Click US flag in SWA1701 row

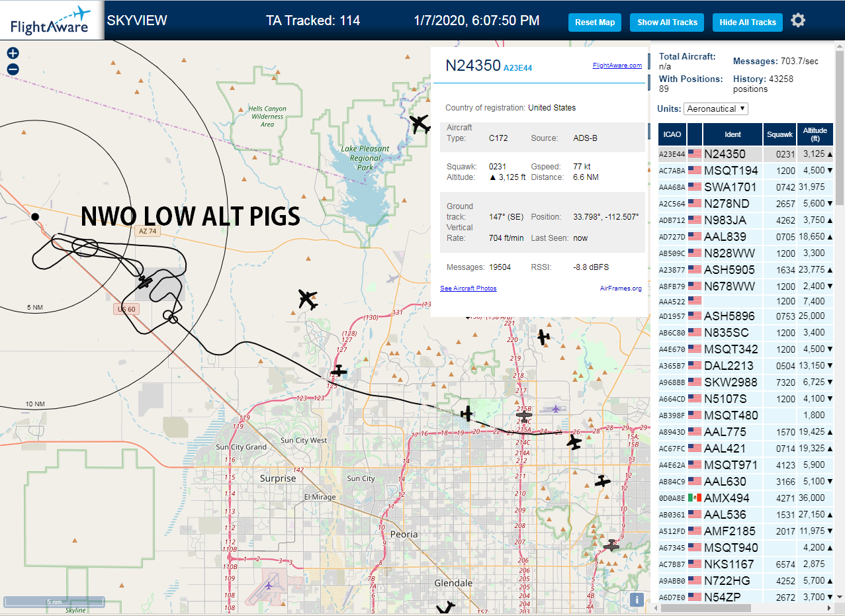click(695, 187)
